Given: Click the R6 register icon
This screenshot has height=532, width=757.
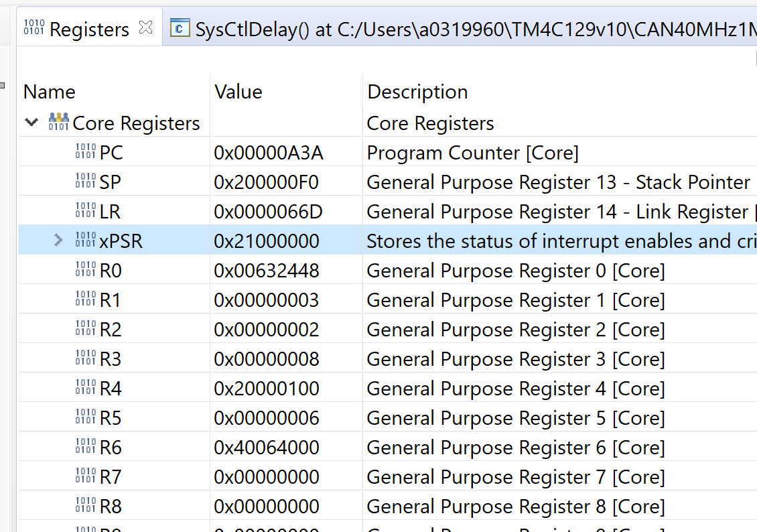Looking at the screenshot, I should (86, 447).
